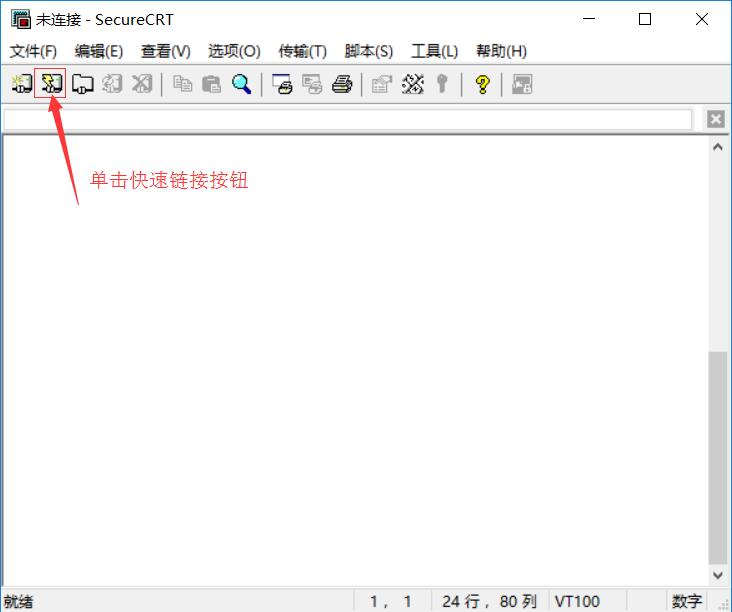Open the 文件(F) menu

coord(33,51)
